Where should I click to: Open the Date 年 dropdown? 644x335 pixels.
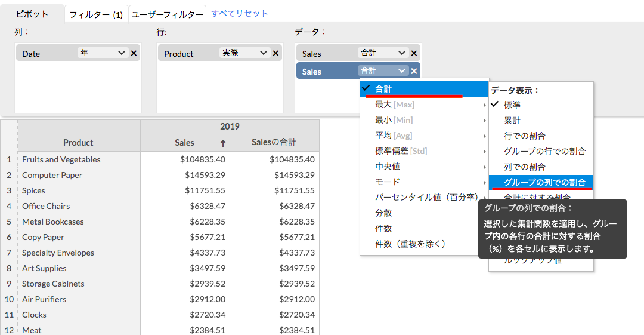[103, 53]
